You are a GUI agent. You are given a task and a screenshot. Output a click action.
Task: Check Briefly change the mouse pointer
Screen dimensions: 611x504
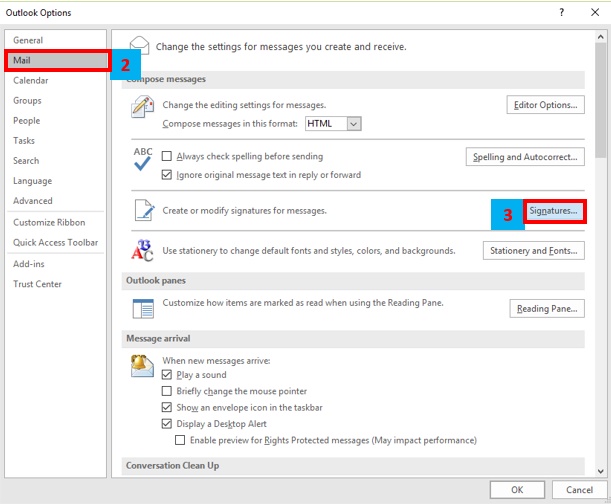click(x=168, y=391)
